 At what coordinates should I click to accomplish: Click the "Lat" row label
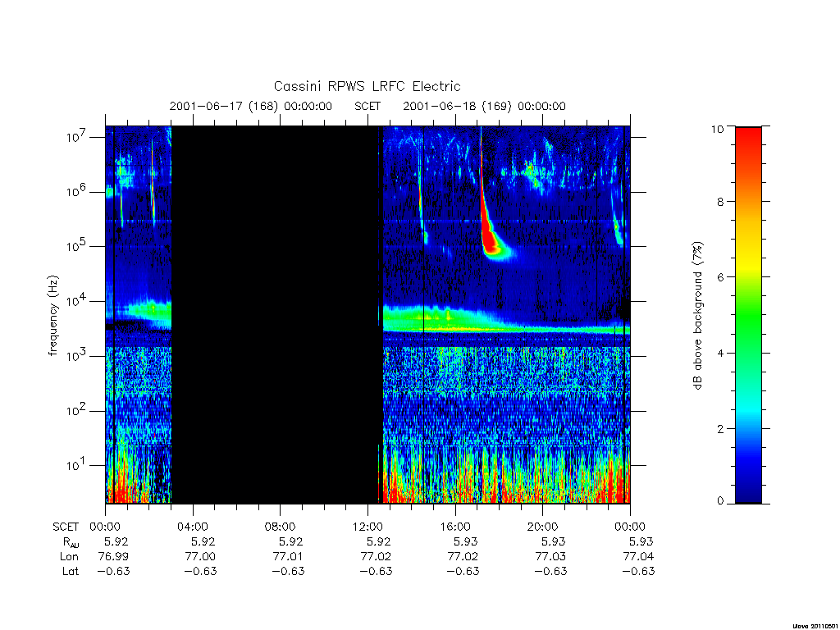coord(71,571)
